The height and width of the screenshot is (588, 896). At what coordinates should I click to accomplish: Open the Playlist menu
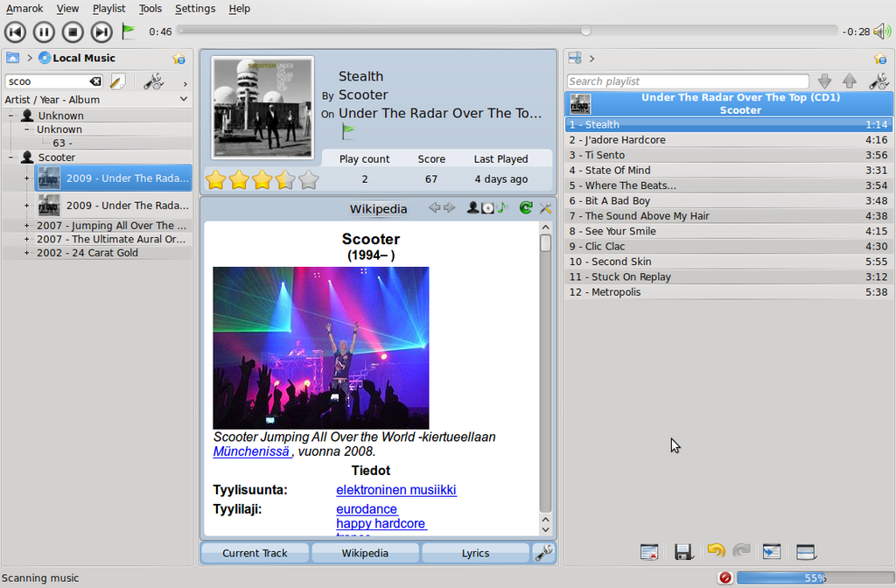tap(108, 9)
